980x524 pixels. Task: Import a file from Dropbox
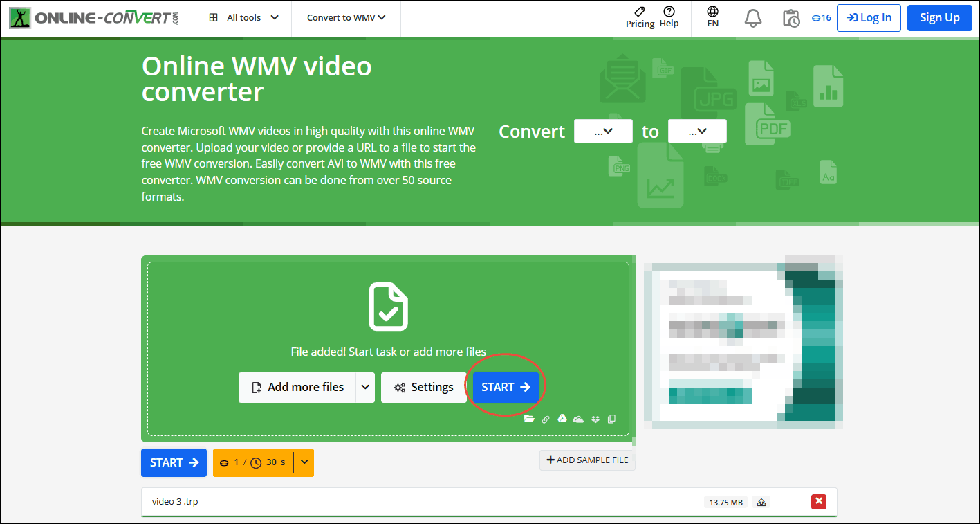tap(595, 419)
